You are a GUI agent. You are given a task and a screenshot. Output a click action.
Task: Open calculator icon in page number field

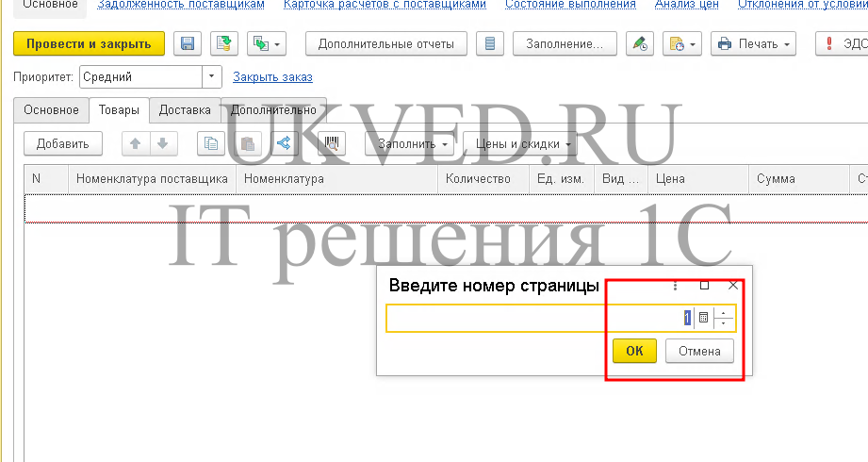click(703, 318)
